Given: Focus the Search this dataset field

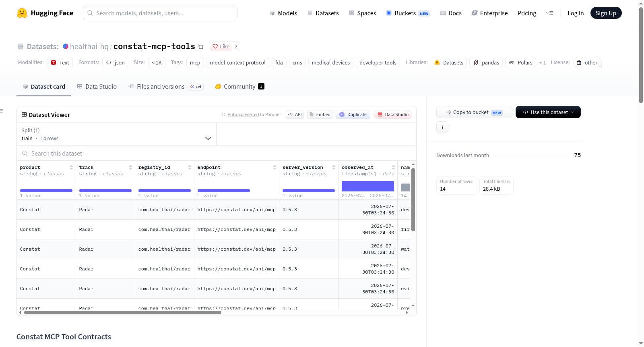Looking at the screenshot, I should click(217, 153).
